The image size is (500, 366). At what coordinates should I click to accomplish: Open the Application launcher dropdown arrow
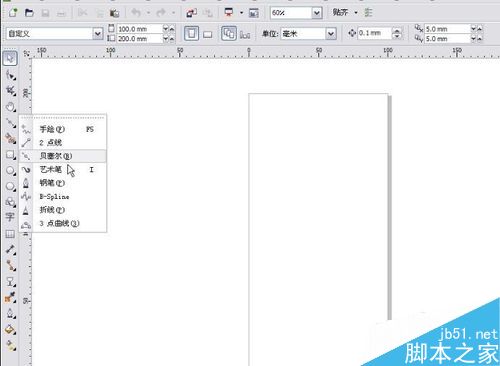pyautogui.click(x=242, y=13)
